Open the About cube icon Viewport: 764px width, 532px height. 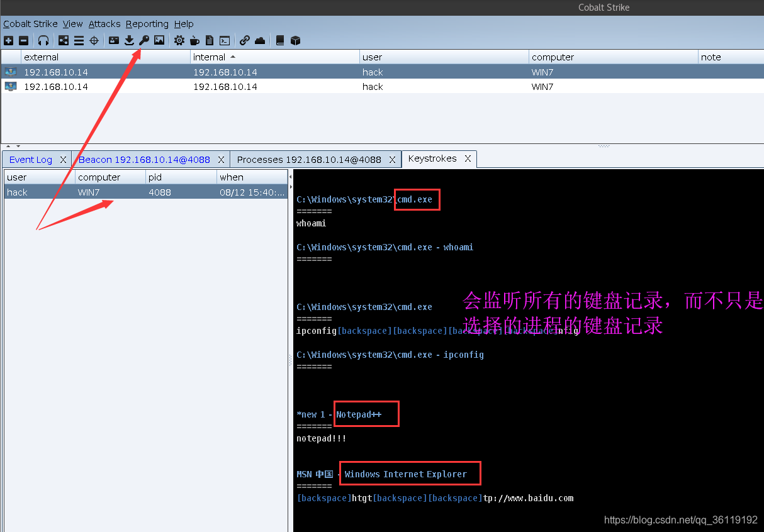295,40
